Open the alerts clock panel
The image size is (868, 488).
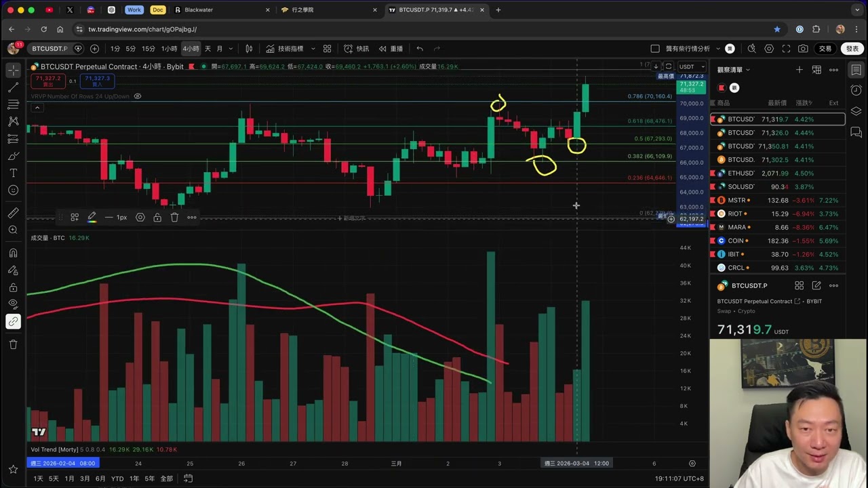tap(856, 90)
